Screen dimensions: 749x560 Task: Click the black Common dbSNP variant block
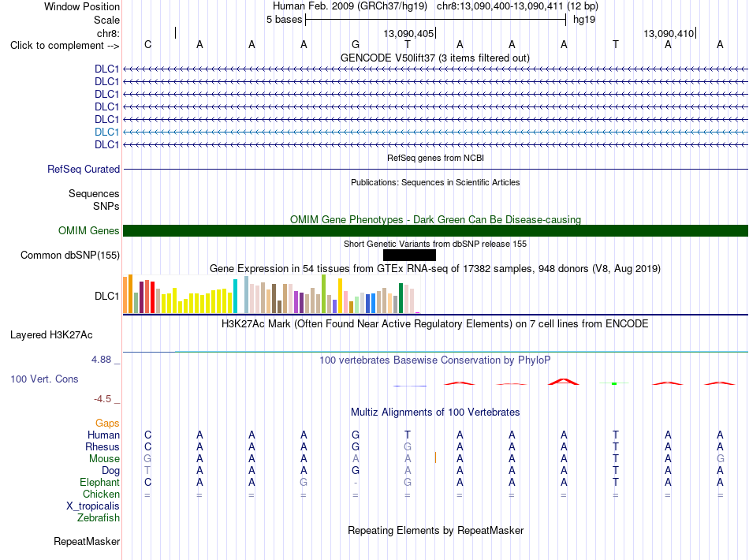pos(409,255)
